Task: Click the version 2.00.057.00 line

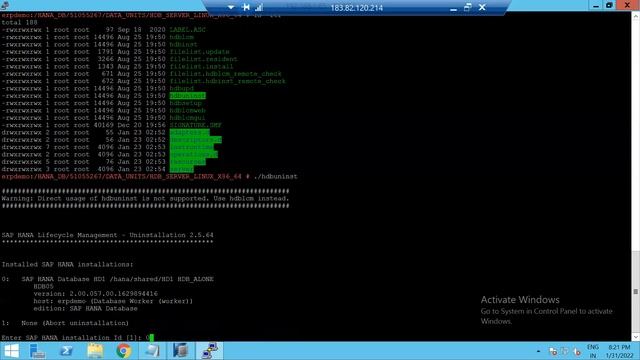Action: 96,294
